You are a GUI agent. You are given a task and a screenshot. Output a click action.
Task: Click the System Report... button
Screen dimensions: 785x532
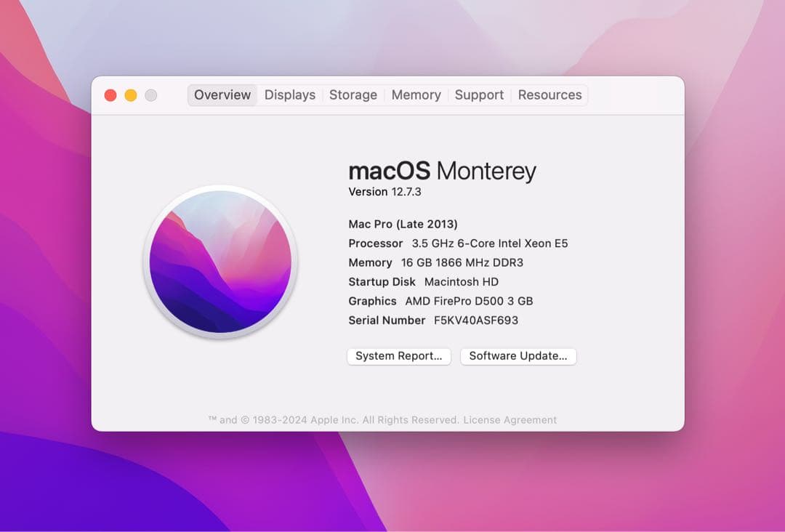pyautogui.click(x=399, y=356)
